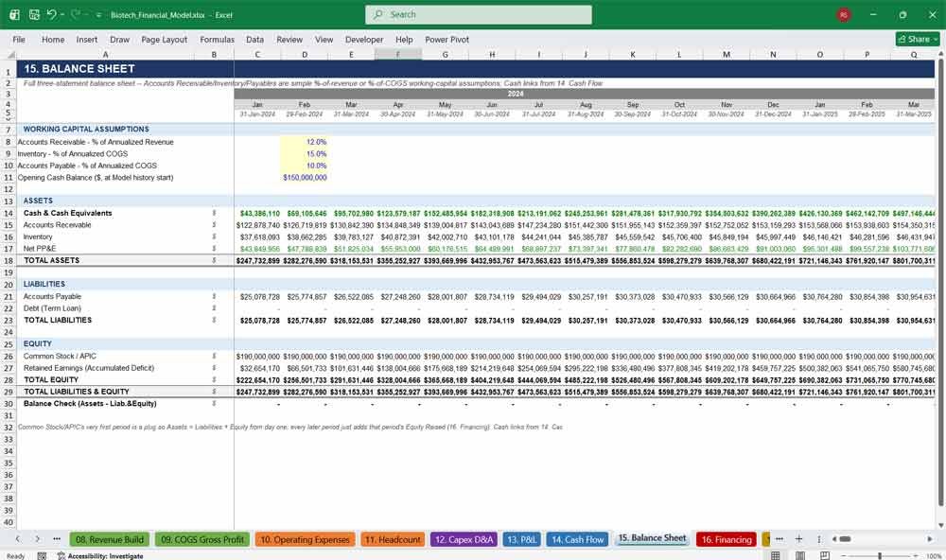Open the View ribbon tab
Image resolution: width=946 pixels, height=560 pixels.
(x=324, y=39)
